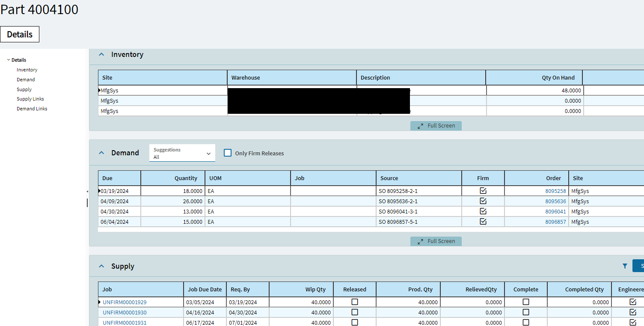The image size is (644, 326).
Task: Collapse the Inventory section chevron
Action: [101, 54]
